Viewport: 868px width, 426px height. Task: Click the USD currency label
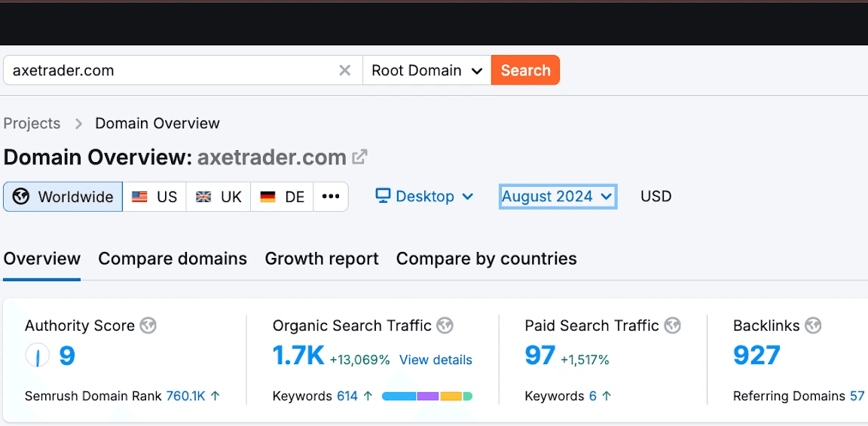point(656,196)
